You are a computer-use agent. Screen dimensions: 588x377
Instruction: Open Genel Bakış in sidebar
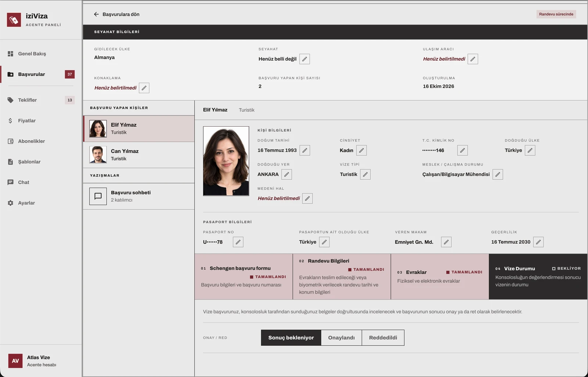click(41, 54)
